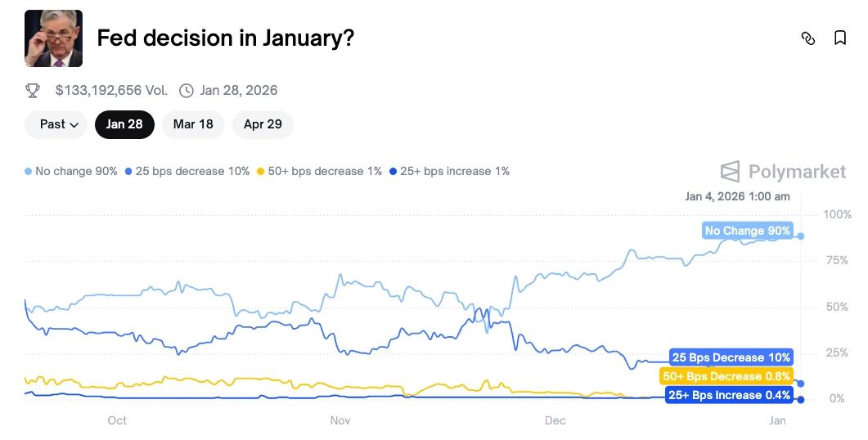Click the copy link icon
Viewport: 868px width, 440px height.
[x=808, y=38]
